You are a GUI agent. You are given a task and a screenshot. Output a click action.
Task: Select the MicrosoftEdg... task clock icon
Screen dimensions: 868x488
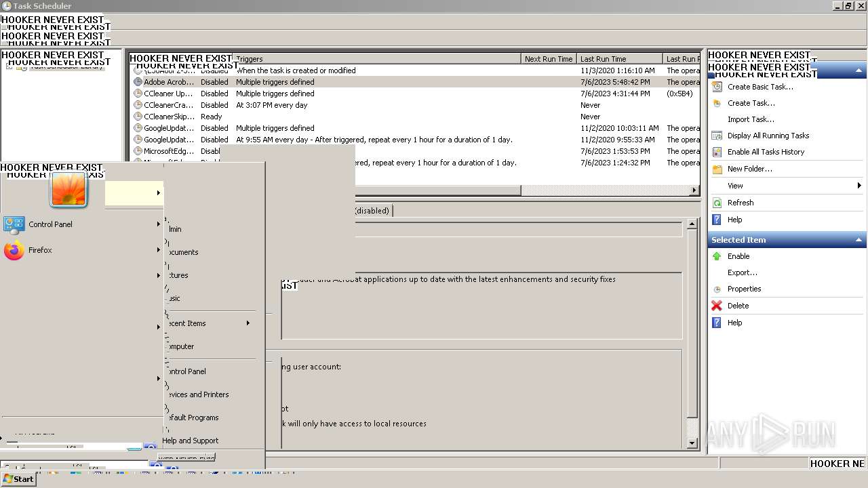coord(138,151)
